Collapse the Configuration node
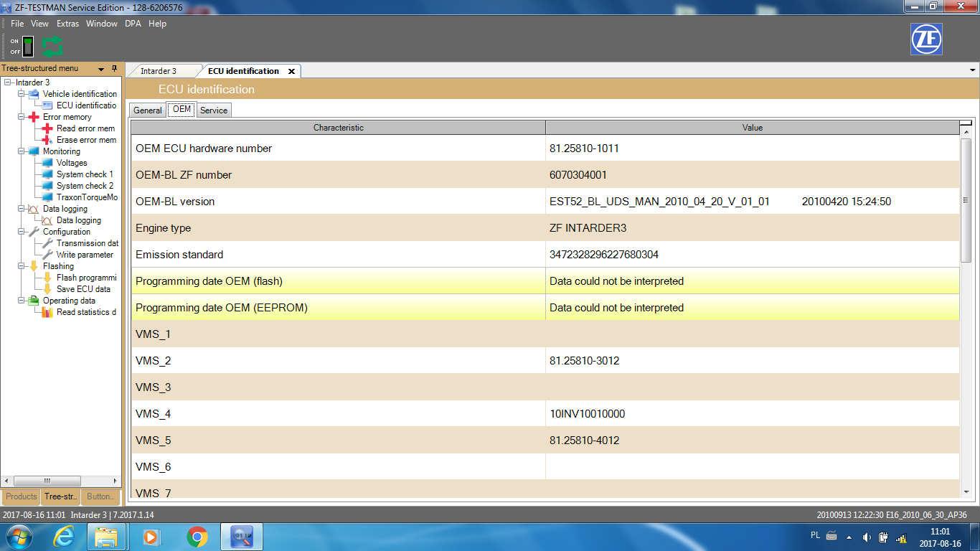 [21, 232]
